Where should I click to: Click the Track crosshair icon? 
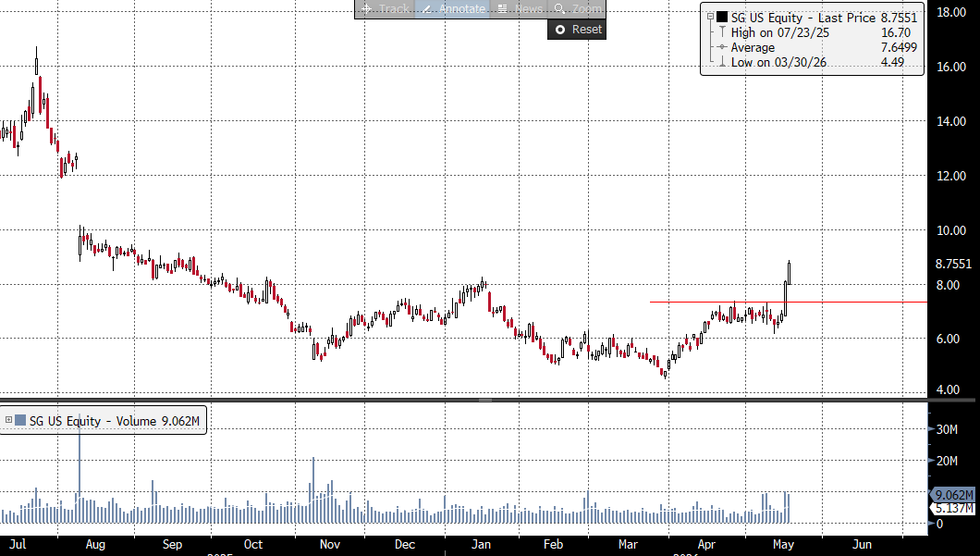coord(367,8)
